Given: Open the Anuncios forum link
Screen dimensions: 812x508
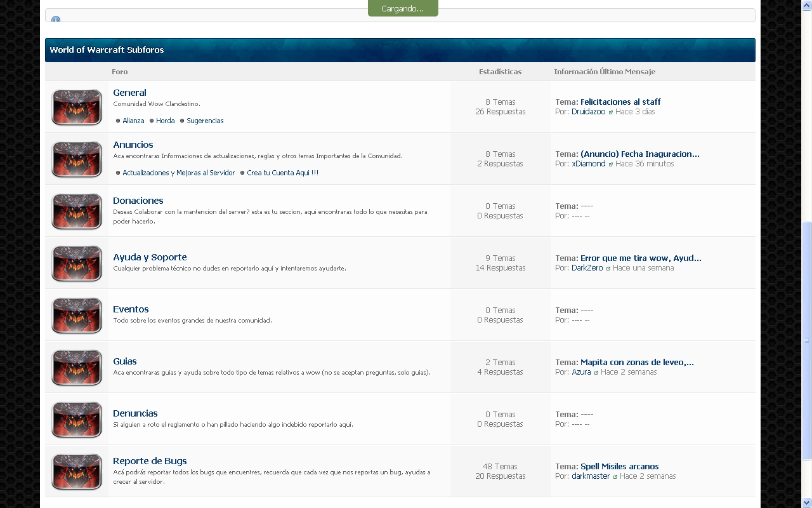Looking at the screenshot, I should 133,145.
